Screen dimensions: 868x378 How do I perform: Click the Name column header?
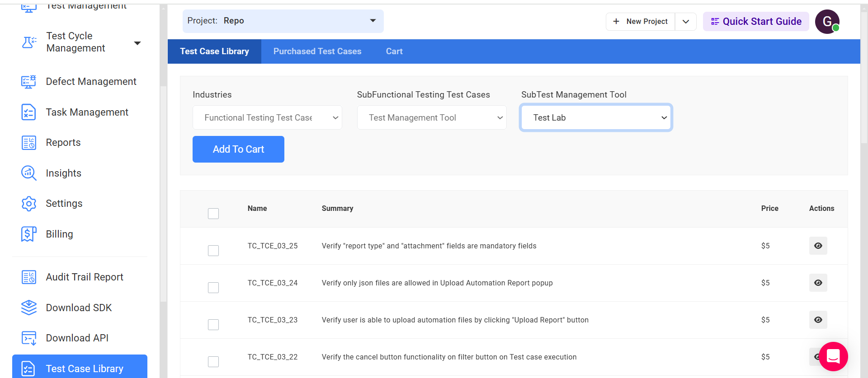point(257,209)
